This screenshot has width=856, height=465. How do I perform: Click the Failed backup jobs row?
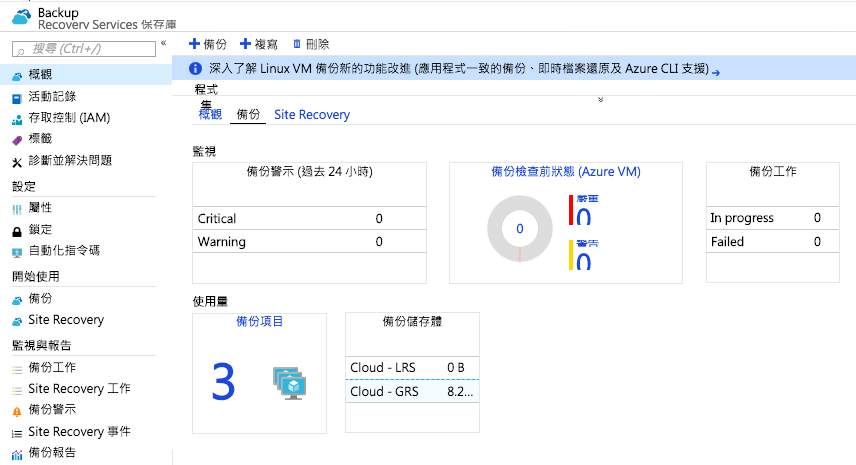pos(772,241)
